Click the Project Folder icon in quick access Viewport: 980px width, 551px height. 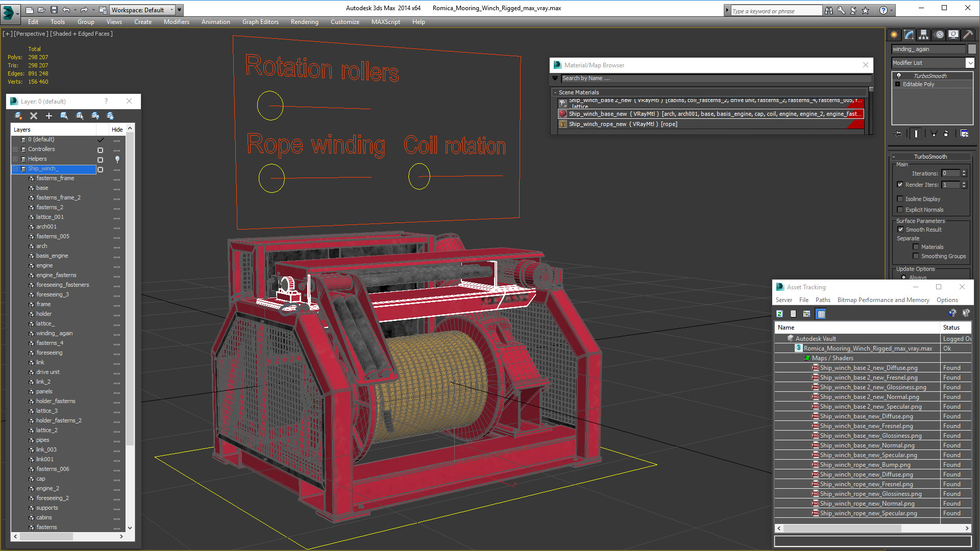pyautogui.click(x=103, y=10)
